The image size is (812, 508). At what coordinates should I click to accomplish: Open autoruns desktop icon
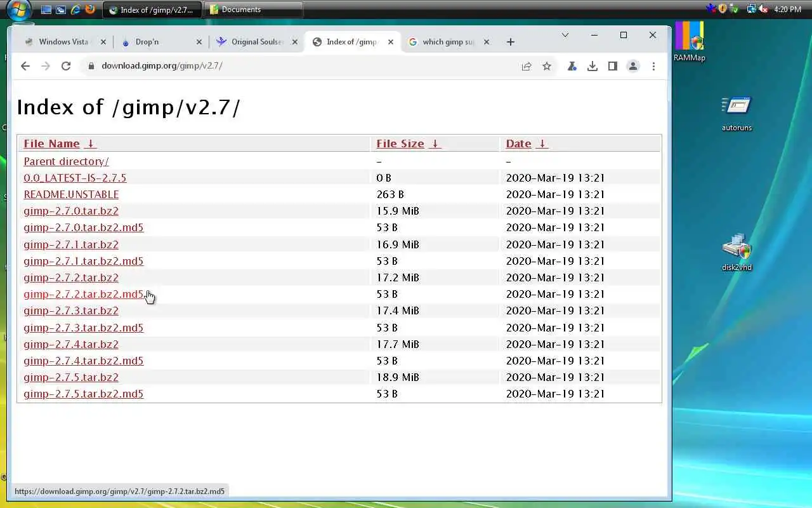click(x=737, y=114)
